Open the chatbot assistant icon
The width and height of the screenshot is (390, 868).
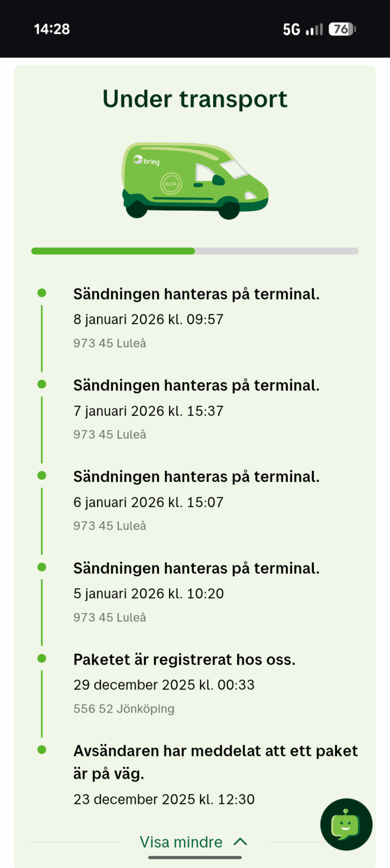pyautogui.click(x=346, y=824)
